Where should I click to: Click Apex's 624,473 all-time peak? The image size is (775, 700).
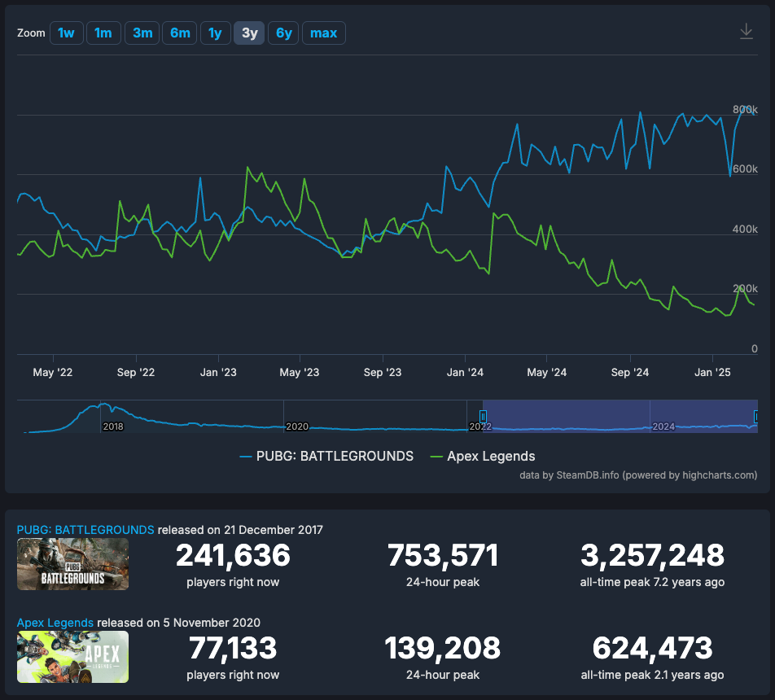click(x=652, y=648)
